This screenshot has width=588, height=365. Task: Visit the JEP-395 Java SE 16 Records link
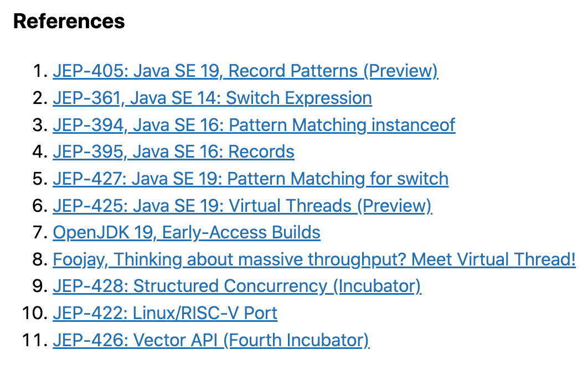tap(173, 152)
